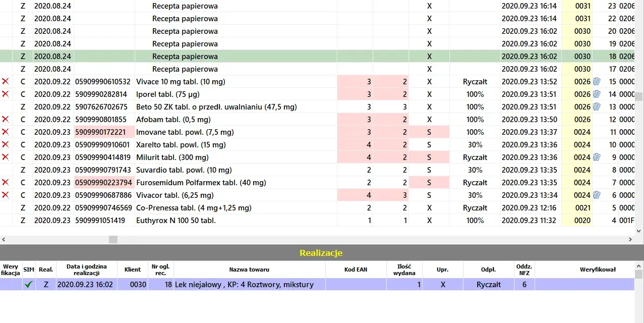Click the red X beside Vivacor tabl.
This screenshot has height=323, width=644.
point(6,195)
